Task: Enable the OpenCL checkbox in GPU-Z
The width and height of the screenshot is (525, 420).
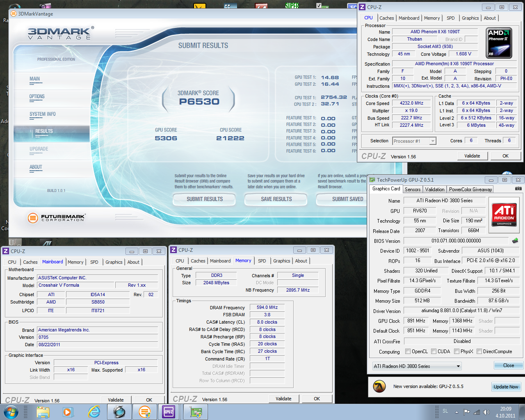Action: coord(408,352)
